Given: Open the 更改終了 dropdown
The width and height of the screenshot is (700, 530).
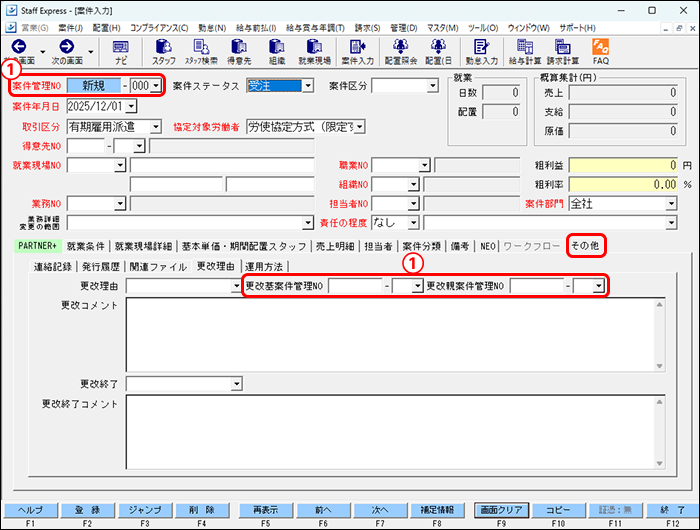Looking at the screenshot, I should (237, 384).
